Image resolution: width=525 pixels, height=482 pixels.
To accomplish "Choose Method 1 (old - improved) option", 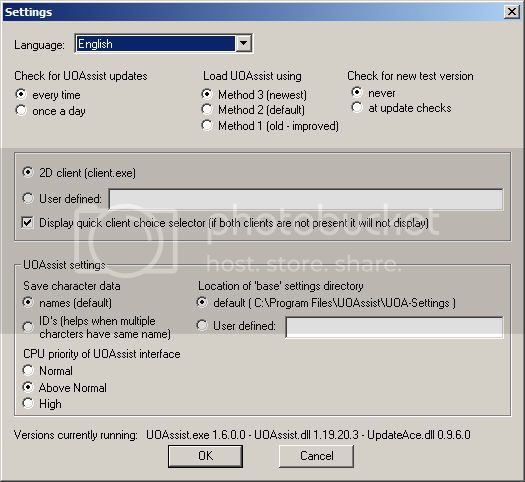I will 207,125.
